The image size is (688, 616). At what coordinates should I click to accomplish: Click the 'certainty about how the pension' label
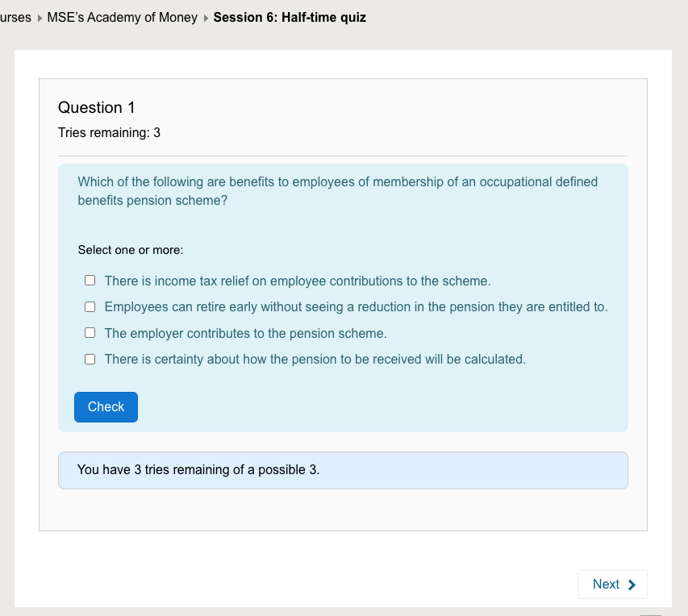[315, 360]
